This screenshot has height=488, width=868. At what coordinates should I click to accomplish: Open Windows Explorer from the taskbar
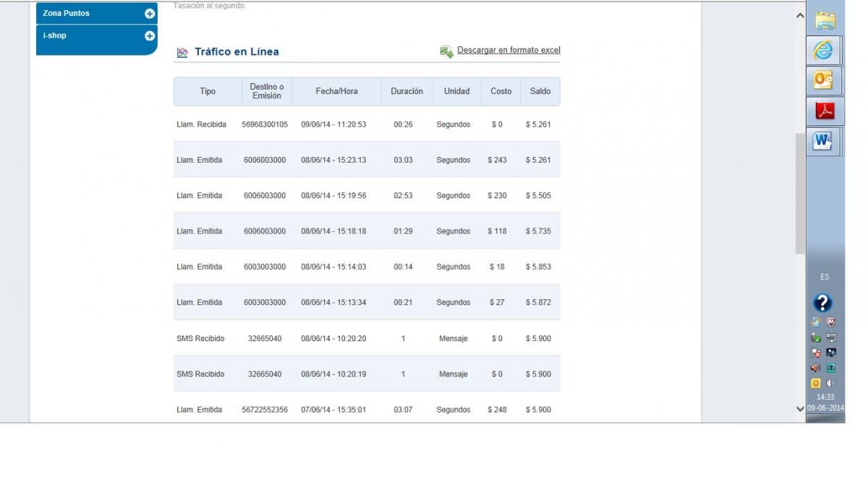(x=825, y=20)
